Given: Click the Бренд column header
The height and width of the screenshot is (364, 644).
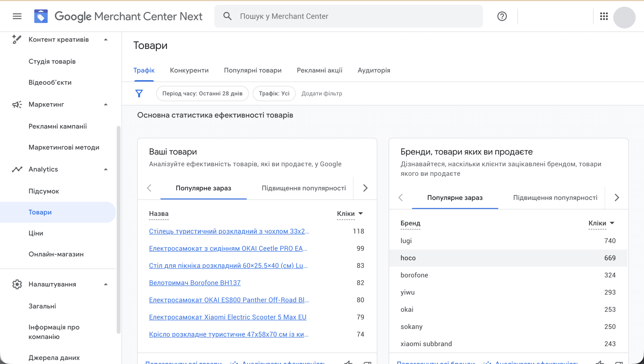Looking at the screenshot, I should pyautogui.click(x=410, y=223).
